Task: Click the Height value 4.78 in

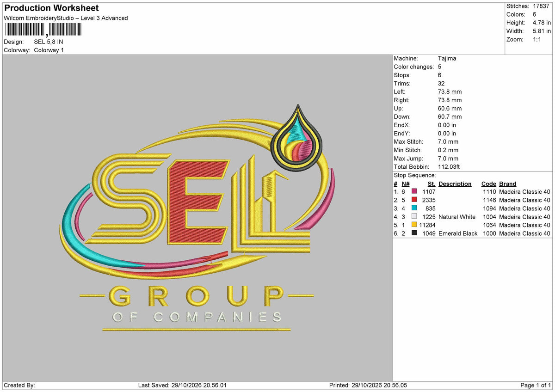Action: tap(542, 23)
